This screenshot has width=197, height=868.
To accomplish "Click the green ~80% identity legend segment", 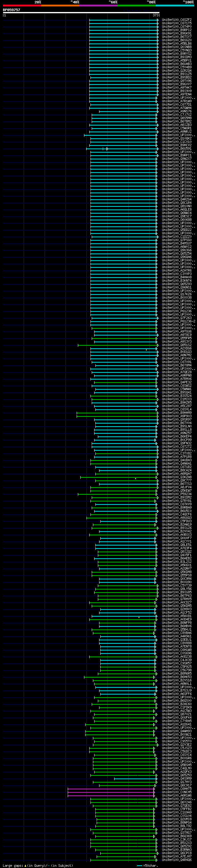I will tap(137, 6).
